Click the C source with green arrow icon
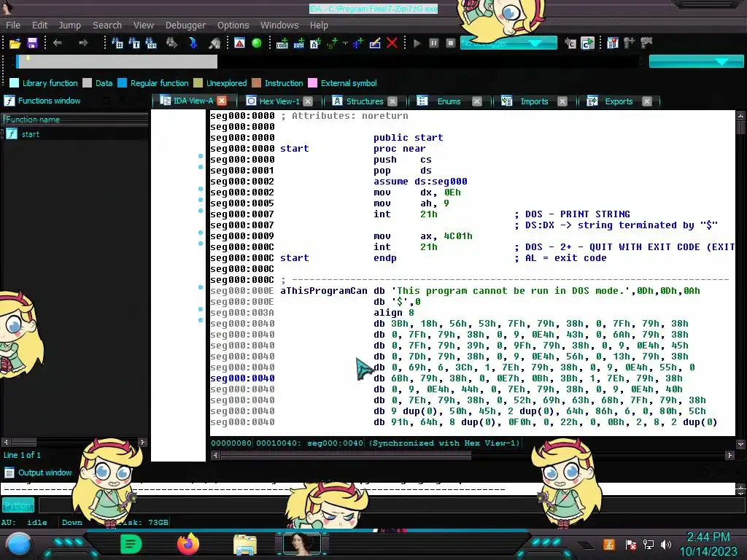The image size is (747, 560). 587,43
